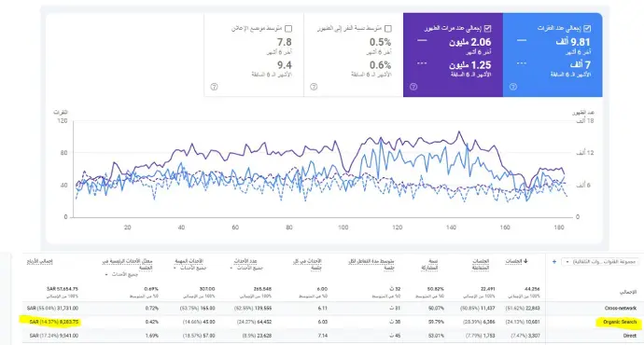Open the channel group dimension dropdown
The width and height of the screenshot is (644, 345).
[600, 262]
